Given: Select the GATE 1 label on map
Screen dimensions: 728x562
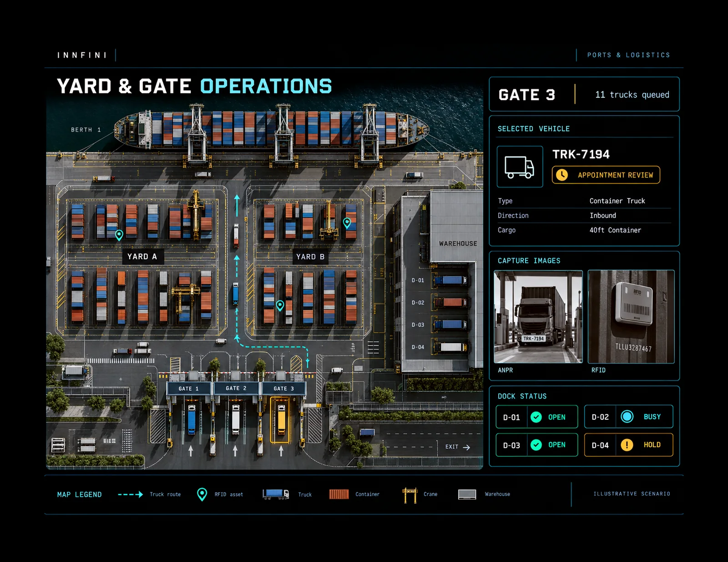Looking at the screenshot, I should tap(189, 389).
